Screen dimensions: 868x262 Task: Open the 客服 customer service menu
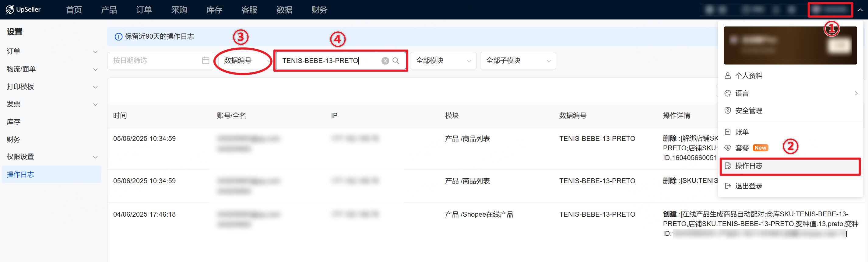[249, 10]
